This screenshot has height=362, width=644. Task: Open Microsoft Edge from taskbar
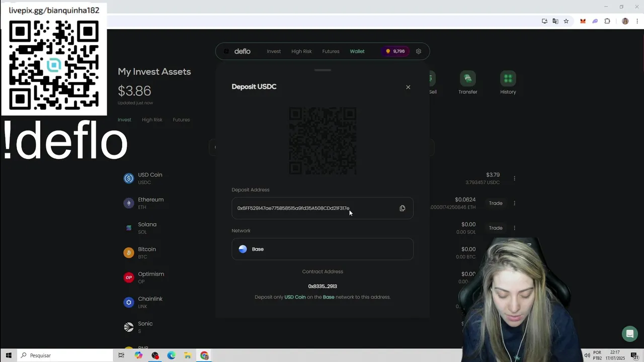(x=171, y=355)
